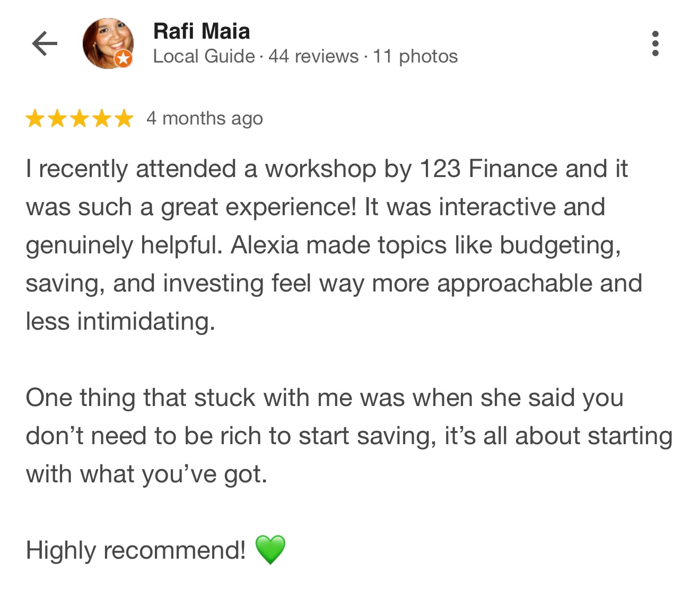Click the fifth yellow rating star

(124, 118)
